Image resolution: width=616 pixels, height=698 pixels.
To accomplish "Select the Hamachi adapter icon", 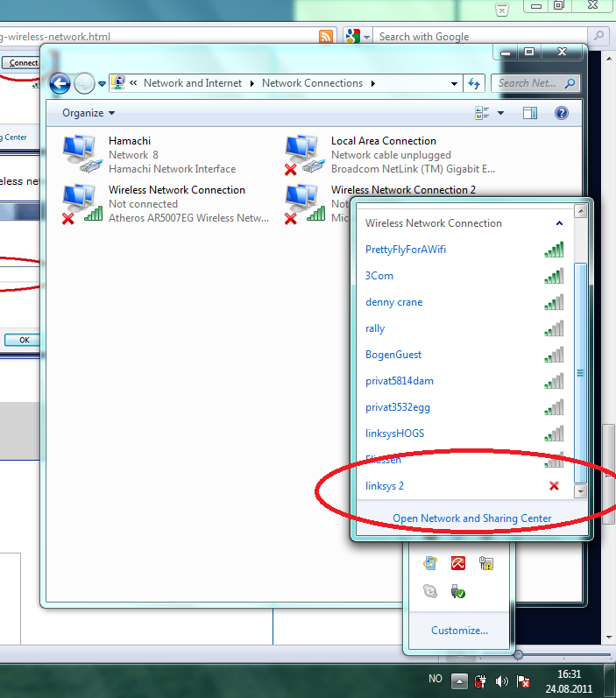I will [83, 154].
